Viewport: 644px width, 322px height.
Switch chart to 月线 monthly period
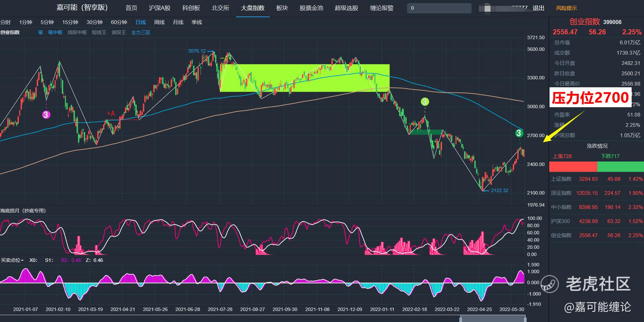click(x=178, y=22)
